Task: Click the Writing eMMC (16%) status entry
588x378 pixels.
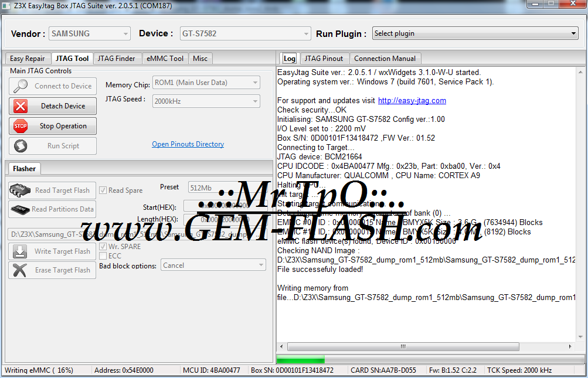Action: [x=39, y=370]
